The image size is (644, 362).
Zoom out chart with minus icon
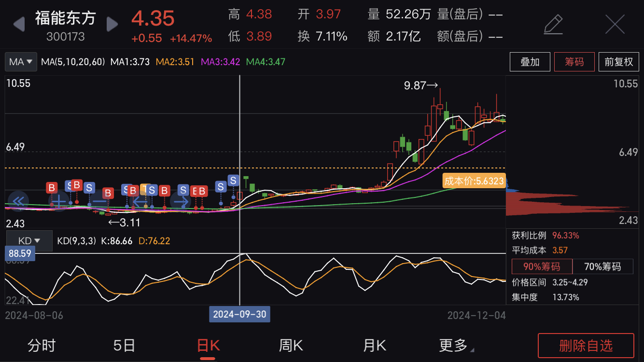tap(99, 201)
